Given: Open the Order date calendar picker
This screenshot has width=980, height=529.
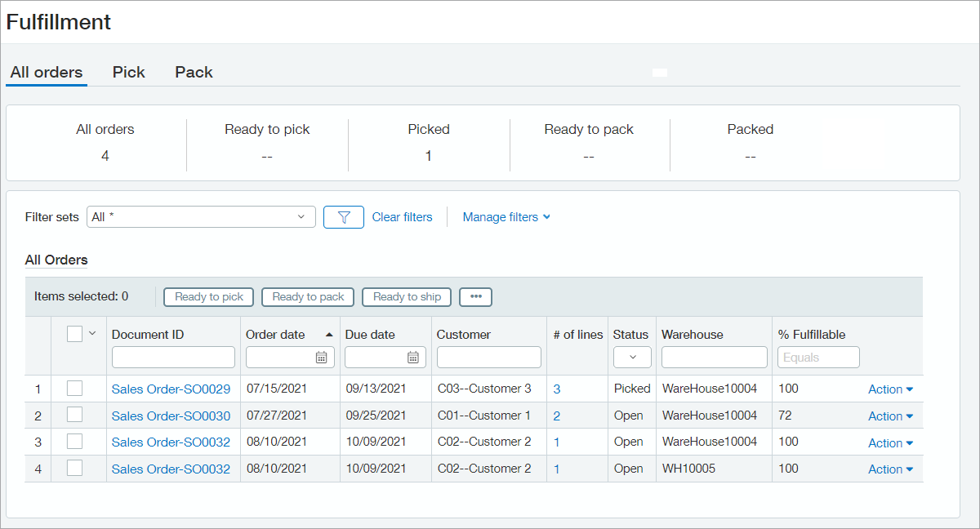Looking at the screenshot, I should (x=322, y=358).
